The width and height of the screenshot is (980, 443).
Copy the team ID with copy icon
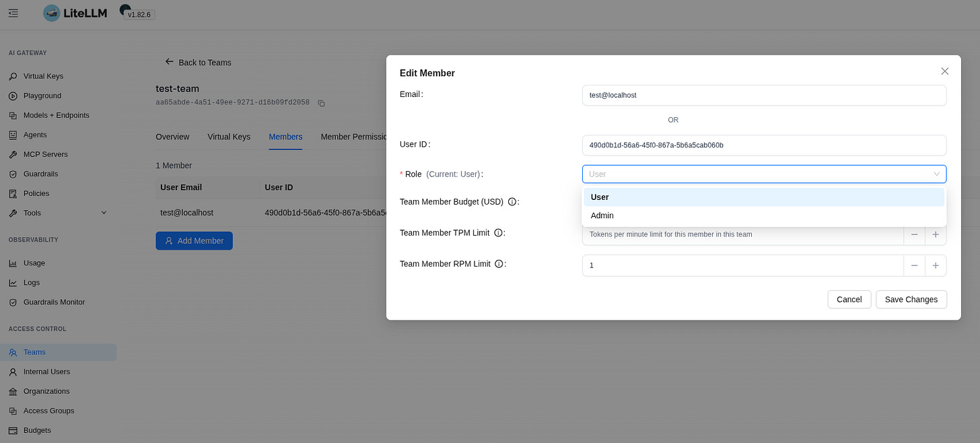click(321, 103)
